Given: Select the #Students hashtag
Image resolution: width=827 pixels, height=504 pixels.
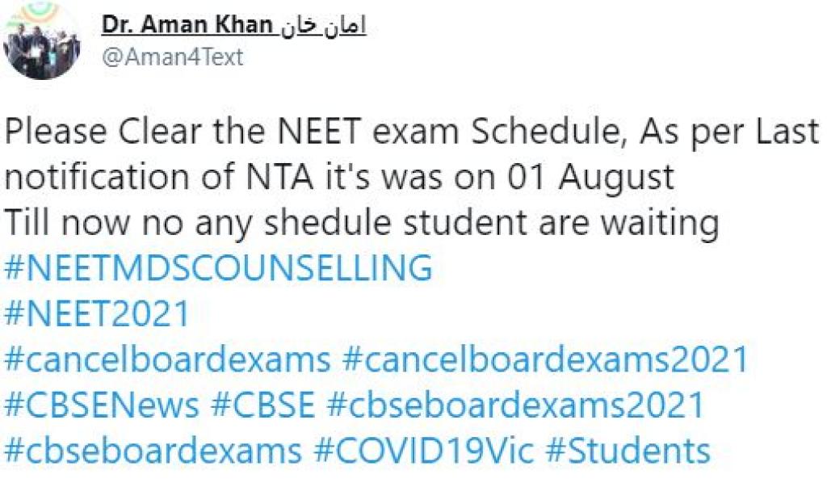Looking at the screenshot, I should [x=628, y=450].
